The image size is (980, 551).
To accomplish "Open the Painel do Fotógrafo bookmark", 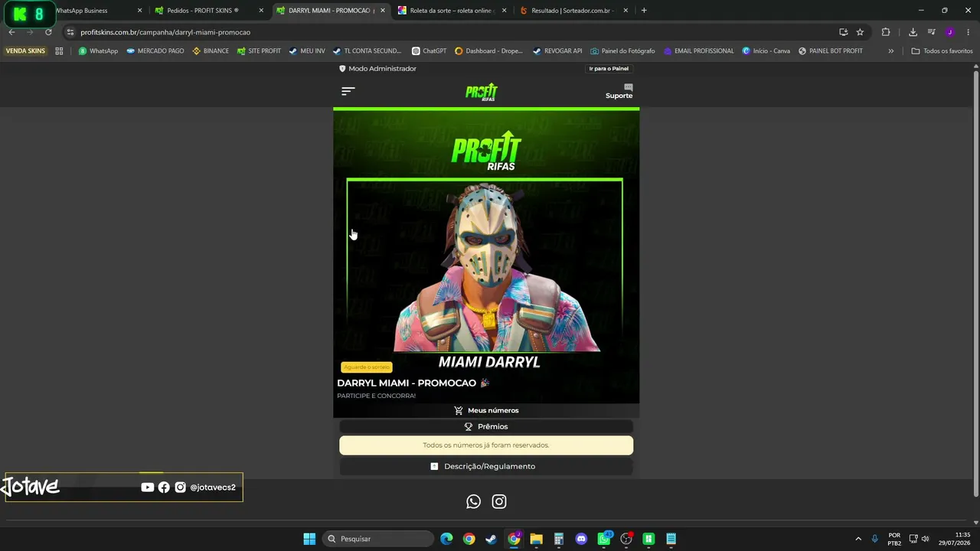I will point(622,51).
